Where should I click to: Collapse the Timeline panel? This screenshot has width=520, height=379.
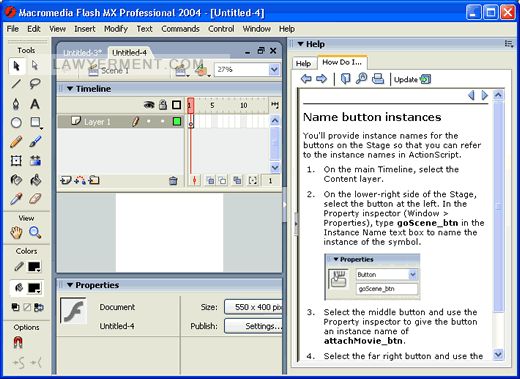coord(70,89)
